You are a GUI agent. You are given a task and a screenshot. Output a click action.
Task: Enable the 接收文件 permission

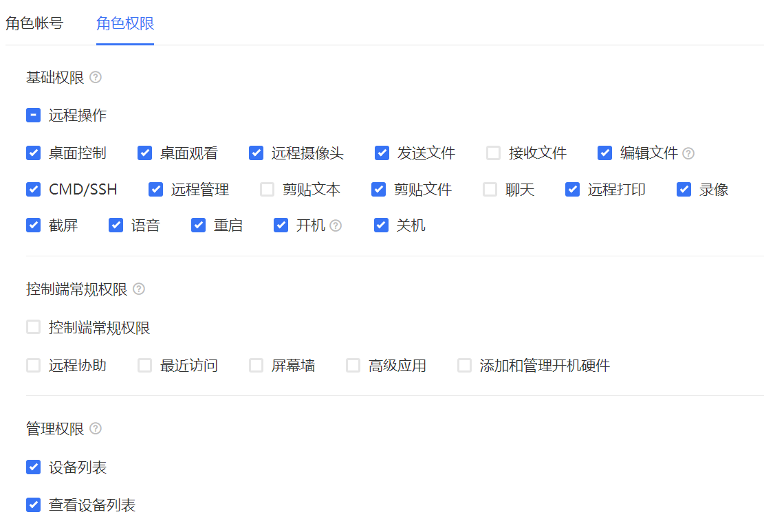coord(493,153)
